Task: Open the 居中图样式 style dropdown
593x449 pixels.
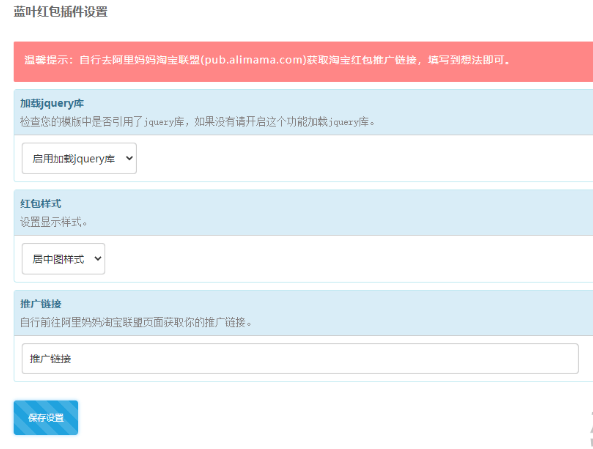Action: (63, 259)
